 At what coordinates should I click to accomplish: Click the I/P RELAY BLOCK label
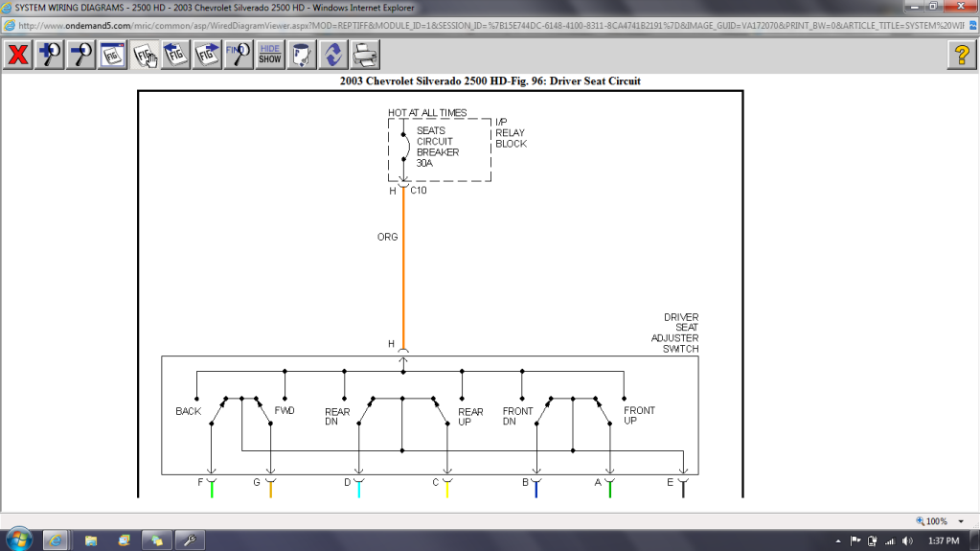(x=511, y=132)
